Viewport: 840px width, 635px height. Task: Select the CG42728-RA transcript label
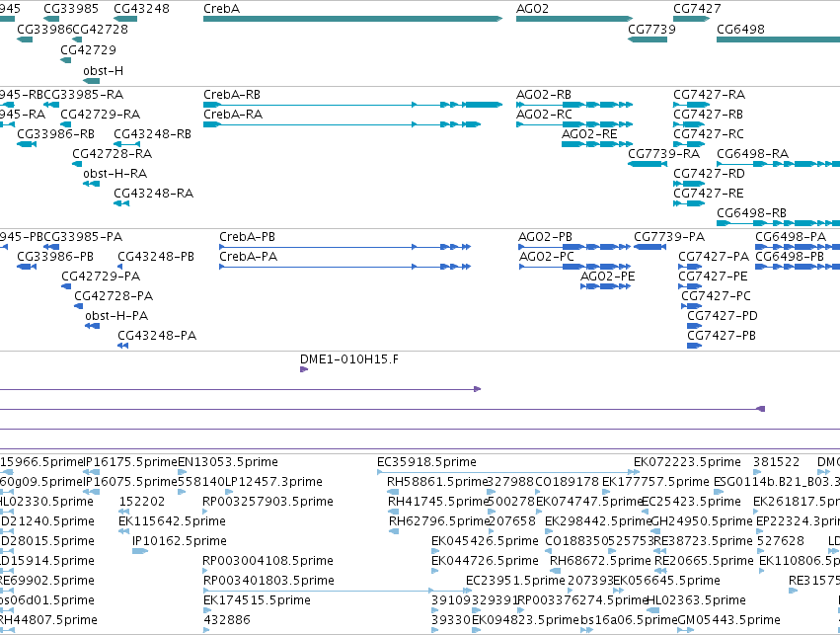coord(112,154)
